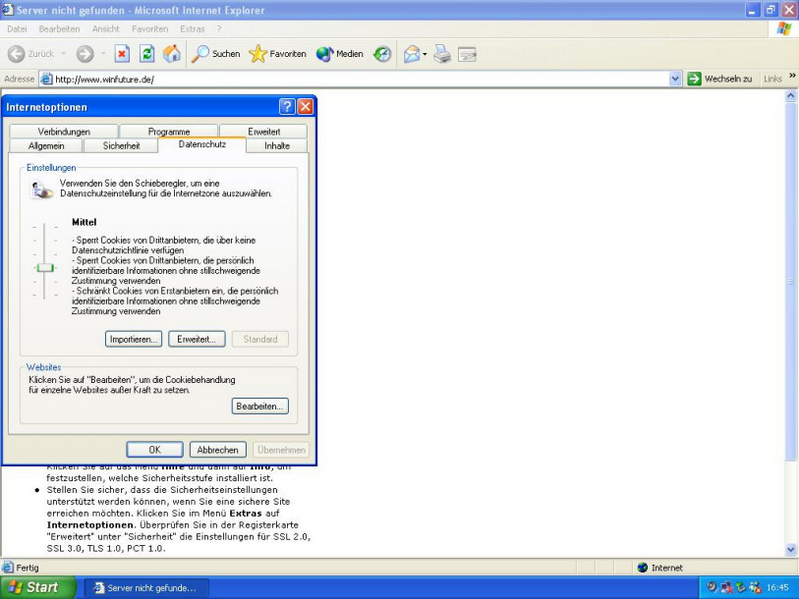Viewport: 799px width, 599px height.
Task: Click the Wechseln zu go button
Action: click(x=720, y=79)
